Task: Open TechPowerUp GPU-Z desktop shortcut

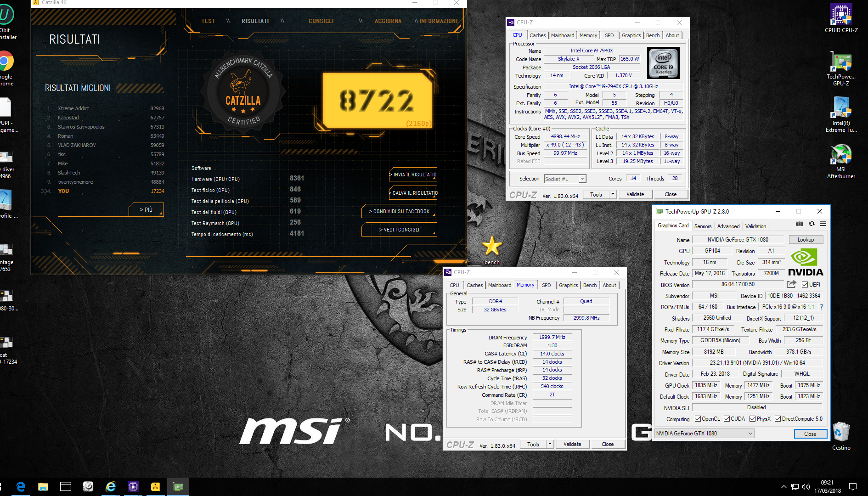Action: click(841, 69)
